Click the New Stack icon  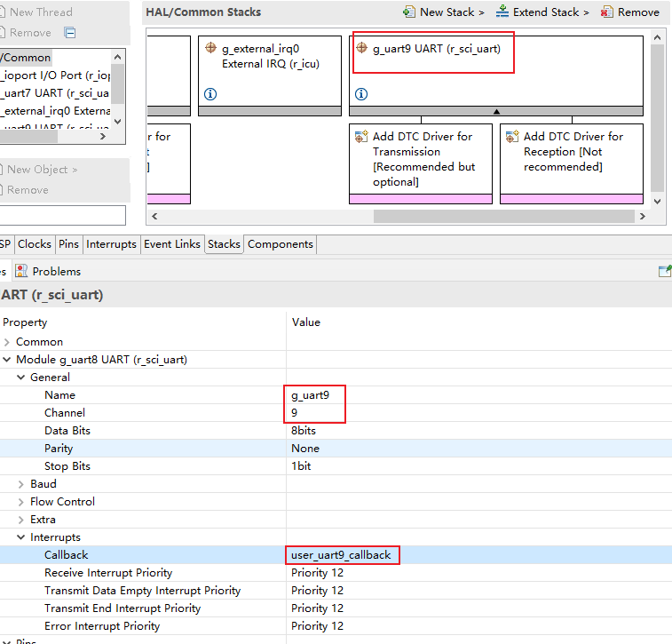coord(409,12)
